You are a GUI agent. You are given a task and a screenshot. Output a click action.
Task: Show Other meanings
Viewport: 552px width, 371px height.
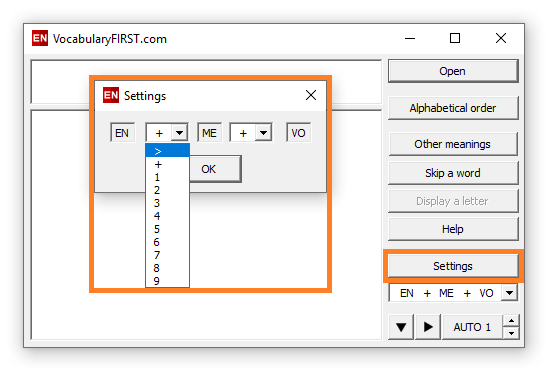[453, 144]
